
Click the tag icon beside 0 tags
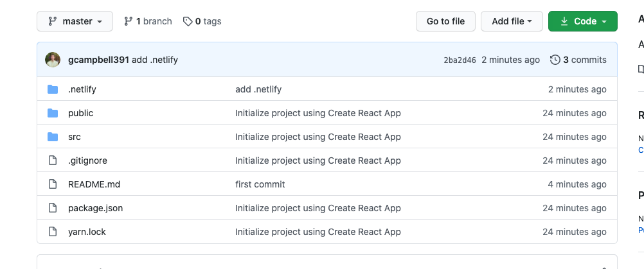188,21
